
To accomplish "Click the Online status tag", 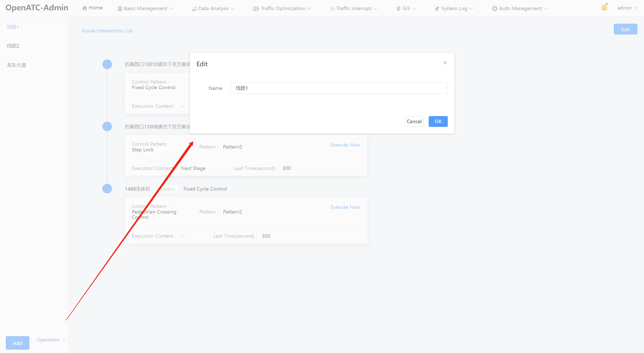I will tap(168, 189).
